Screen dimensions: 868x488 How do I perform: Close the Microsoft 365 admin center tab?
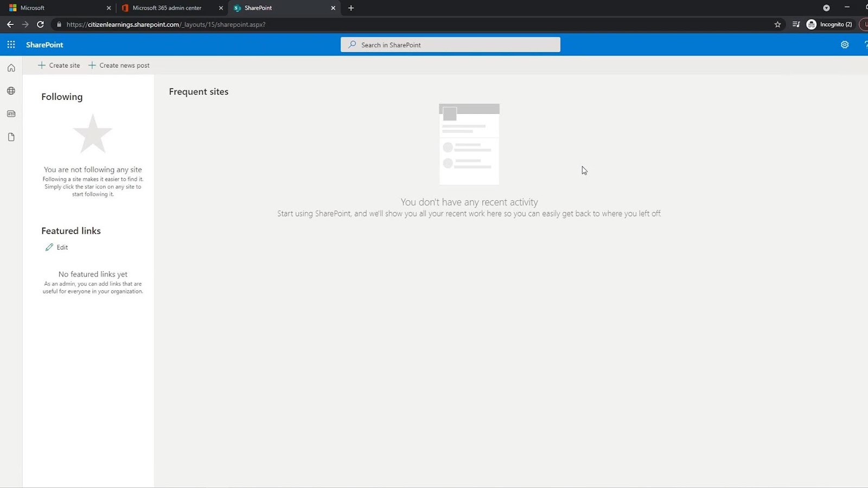(x=221, y=8)
